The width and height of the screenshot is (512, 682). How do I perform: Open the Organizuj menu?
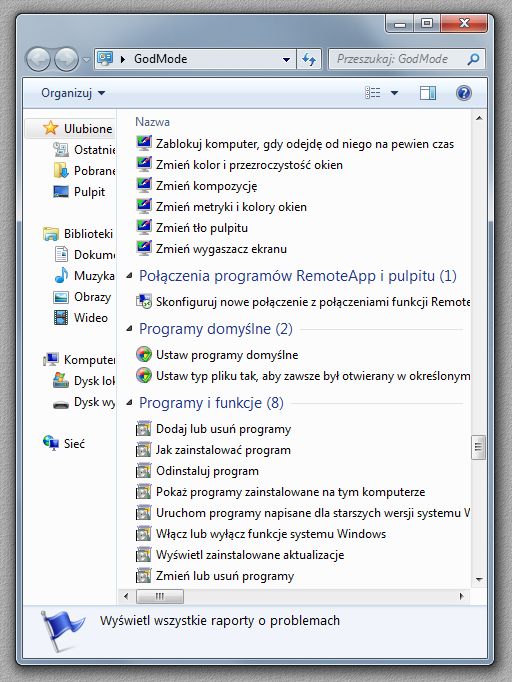point(73,93)
